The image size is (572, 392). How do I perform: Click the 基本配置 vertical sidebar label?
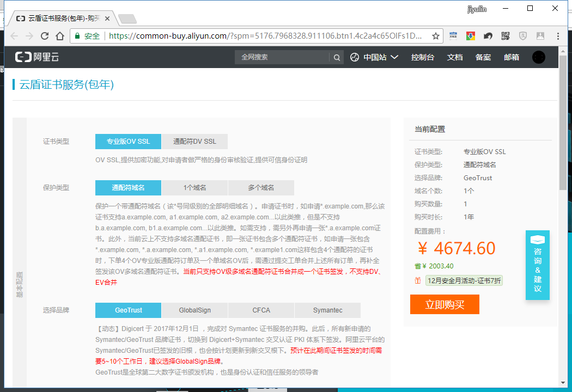tap(19, 284)
